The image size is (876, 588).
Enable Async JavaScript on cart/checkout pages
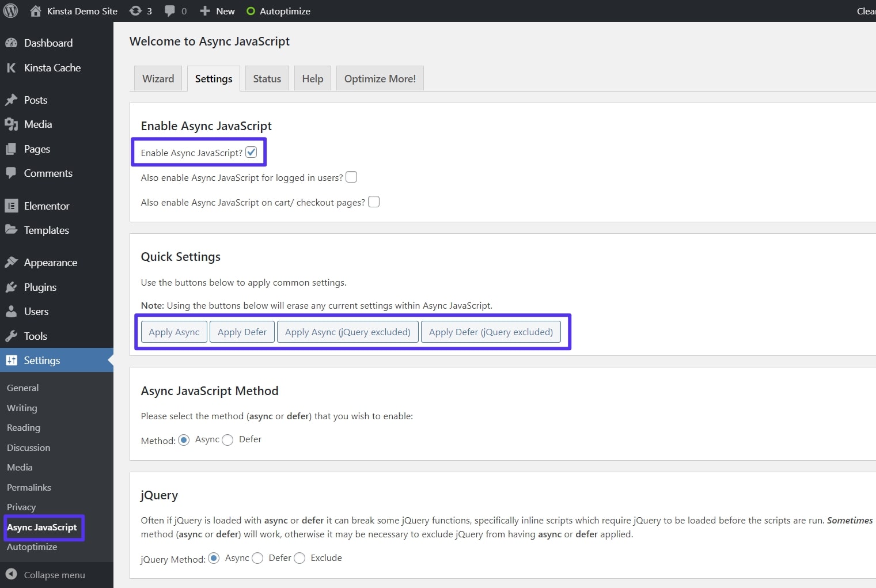(x=373, y=202)
